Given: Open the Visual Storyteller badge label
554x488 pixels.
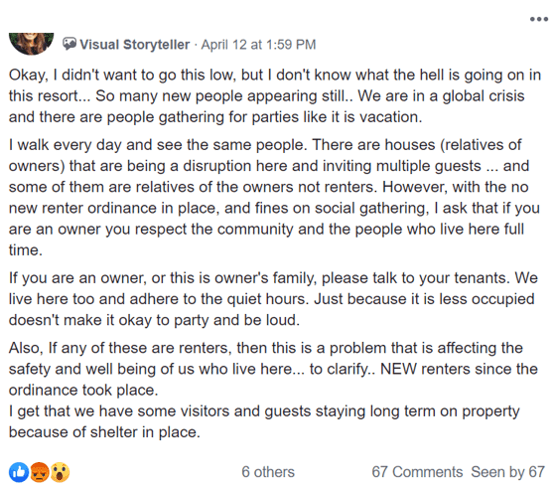Looking at the screenshot, I should click(x=135, y=45).
